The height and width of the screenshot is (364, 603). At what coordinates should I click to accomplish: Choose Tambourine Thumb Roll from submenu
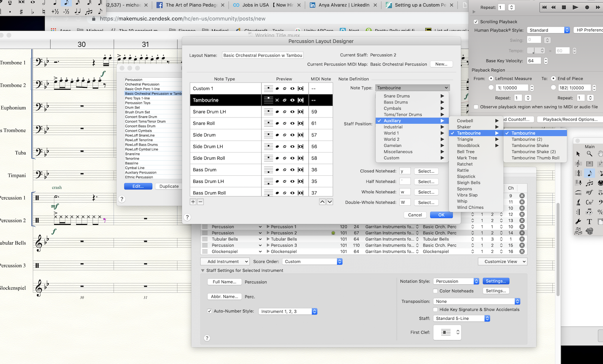click(535, 158)
